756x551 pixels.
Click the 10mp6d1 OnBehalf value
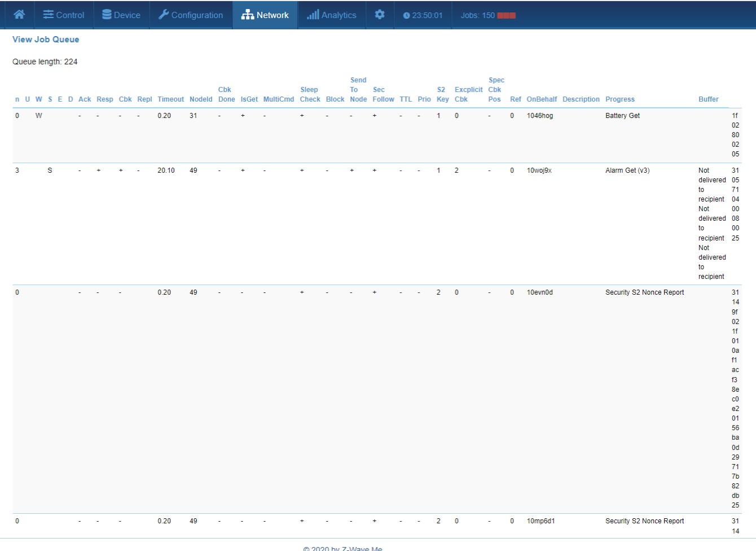tap(541, 521)
